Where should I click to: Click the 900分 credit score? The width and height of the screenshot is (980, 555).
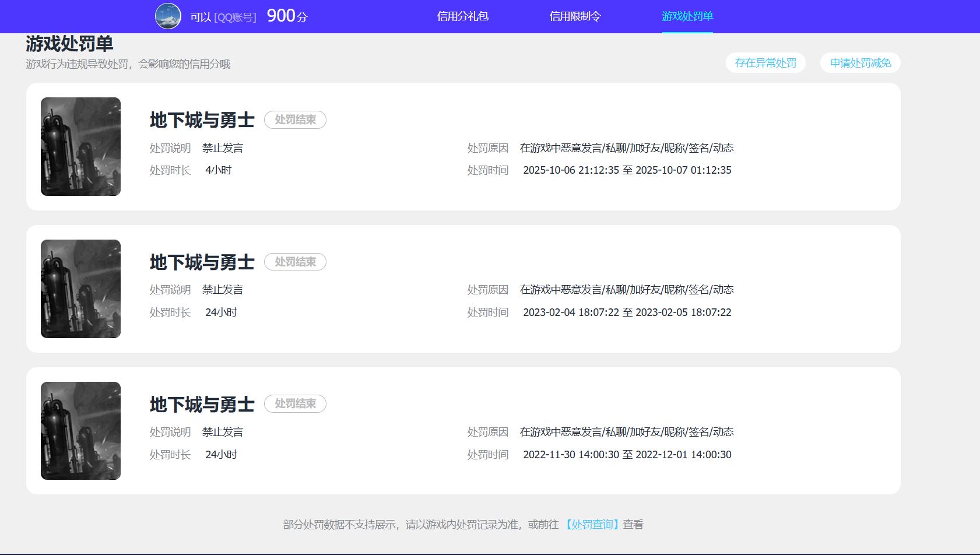(x=287, y=16)
